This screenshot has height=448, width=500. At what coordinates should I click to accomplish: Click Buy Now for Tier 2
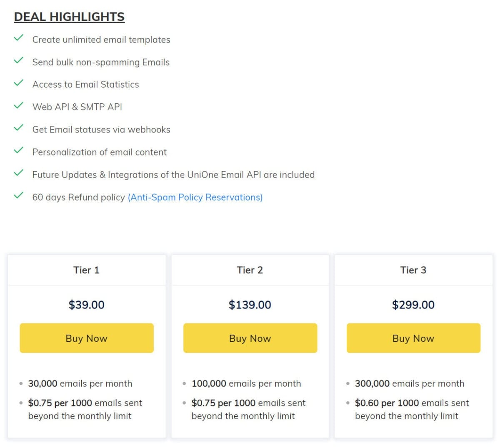pyautogui.click(x=250, y=338)
